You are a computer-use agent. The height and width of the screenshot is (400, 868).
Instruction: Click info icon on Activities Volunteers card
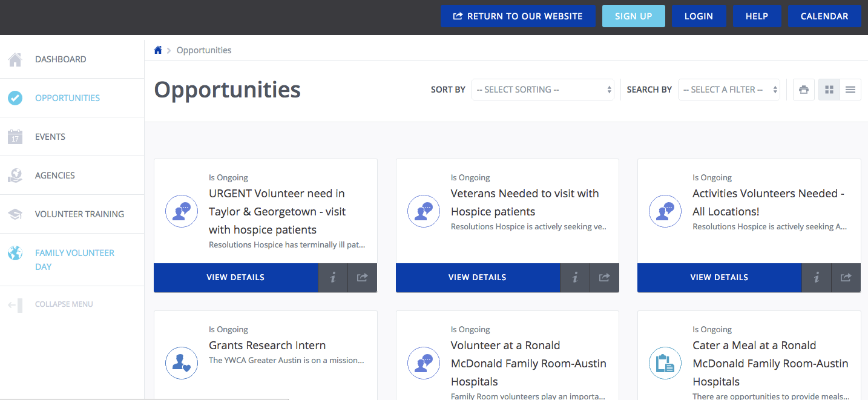point(817,278)
